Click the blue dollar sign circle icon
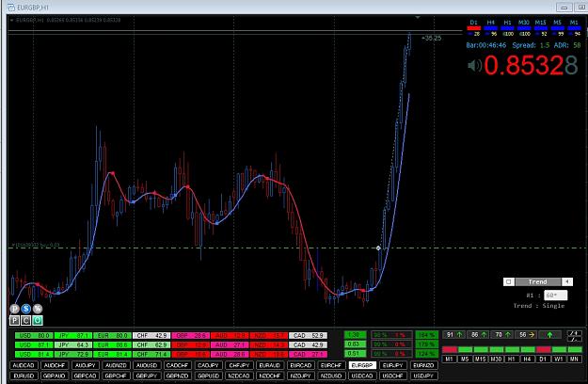Screen dimensions: 588x384 point(26,309)
